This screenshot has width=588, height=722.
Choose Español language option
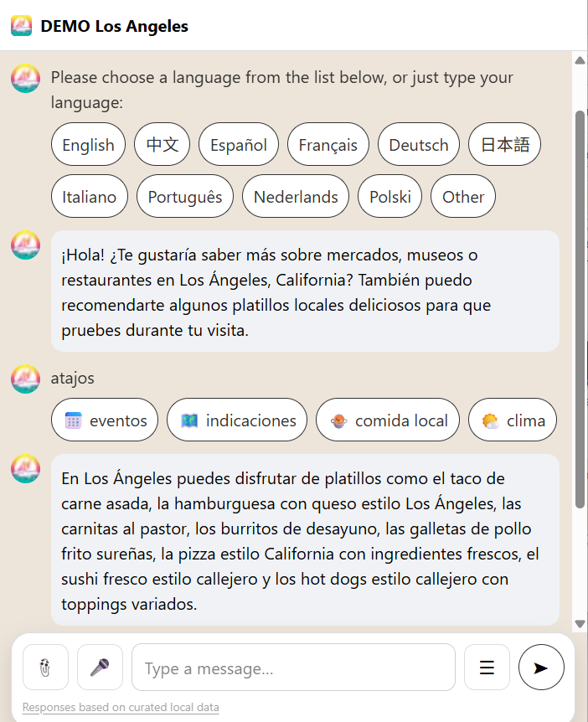[x=239, y=145]
